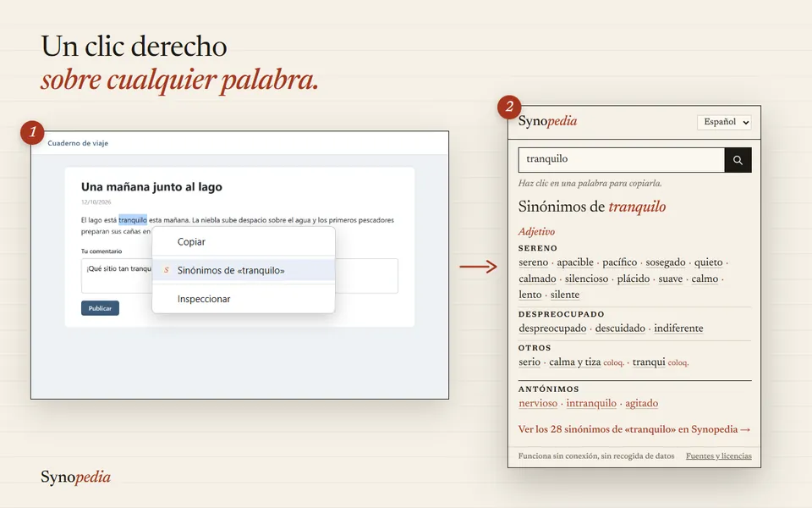Viewport: 812px width, 508px height.
Task: Click the Adjetivo heading
Action: coord(536,232)
